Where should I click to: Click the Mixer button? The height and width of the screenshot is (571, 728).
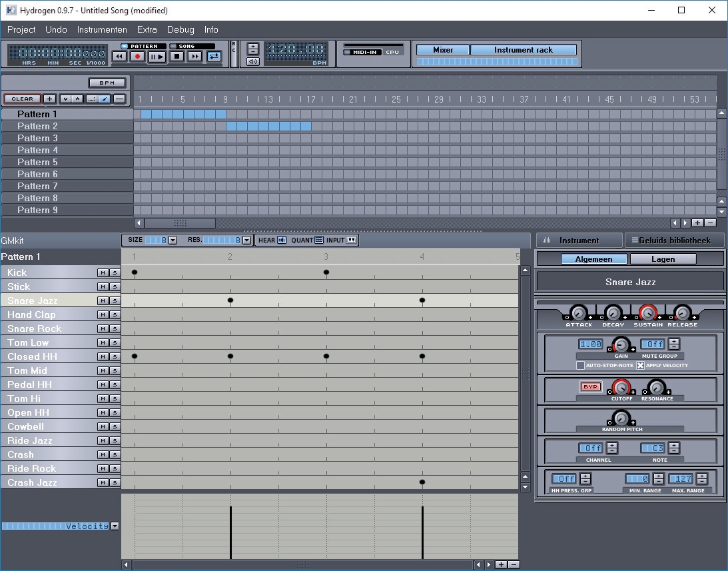(443, 50)
